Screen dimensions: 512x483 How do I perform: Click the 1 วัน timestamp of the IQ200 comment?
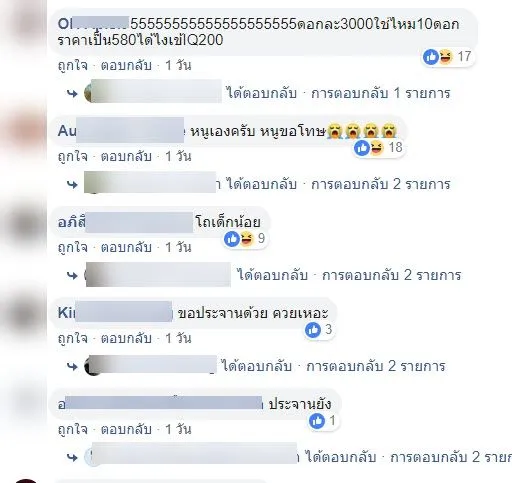tap(178, 65)
